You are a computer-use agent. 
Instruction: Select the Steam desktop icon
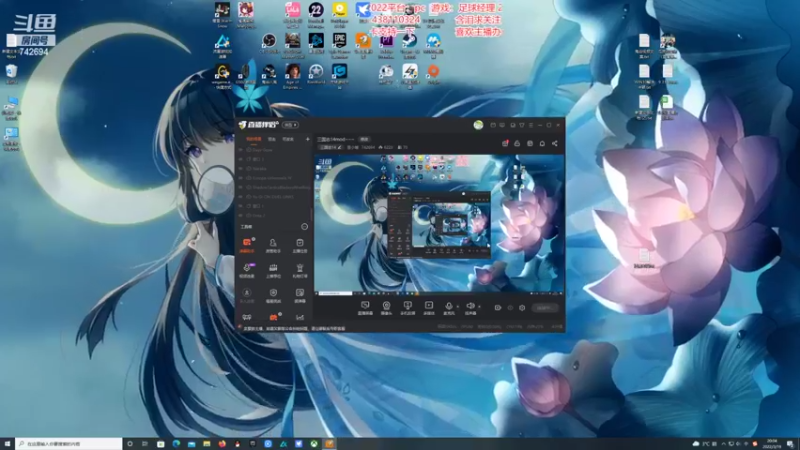pos(410,44)
